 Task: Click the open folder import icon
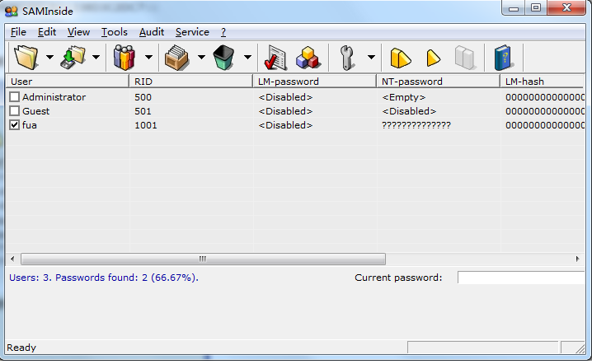pyautogui.click(x=26, y=58)
